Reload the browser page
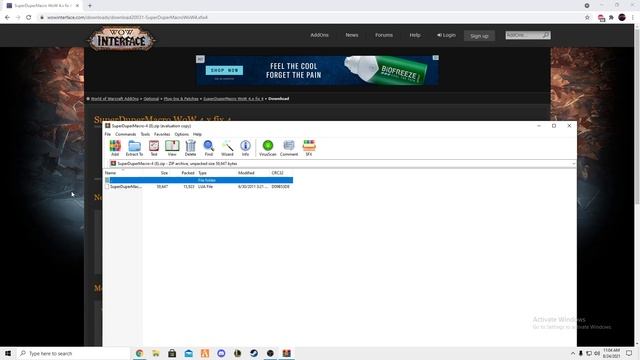This screenshot has height=360, width=640. tap(29, 18)
